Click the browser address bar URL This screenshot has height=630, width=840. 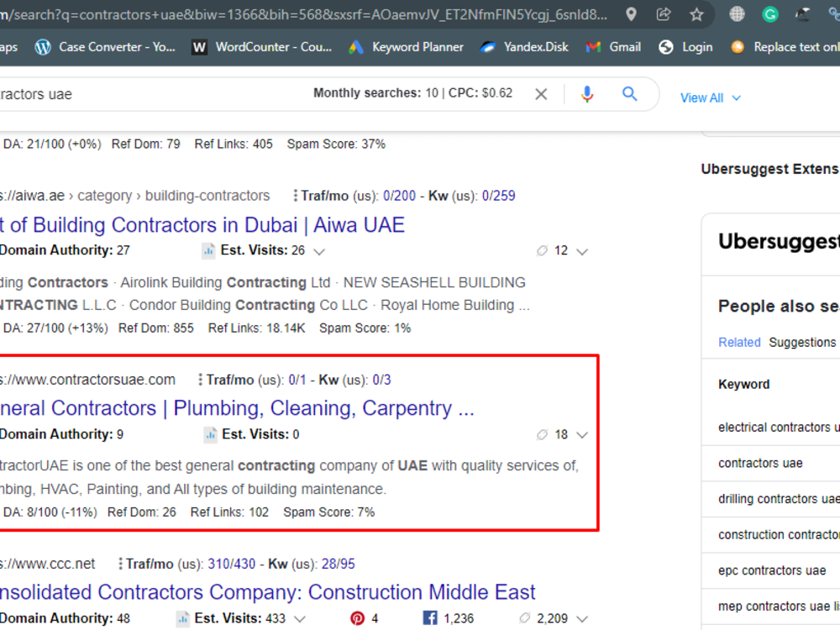(x=303, y=14)
